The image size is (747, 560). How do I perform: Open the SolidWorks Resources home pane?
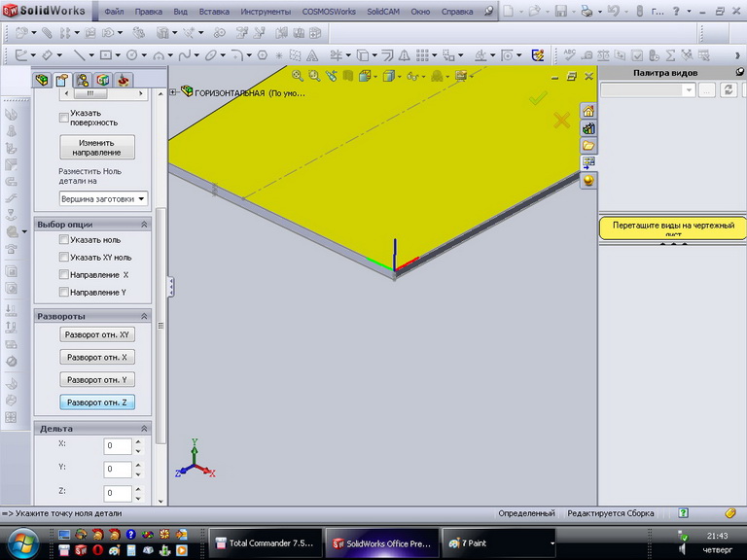click(588, 111)
